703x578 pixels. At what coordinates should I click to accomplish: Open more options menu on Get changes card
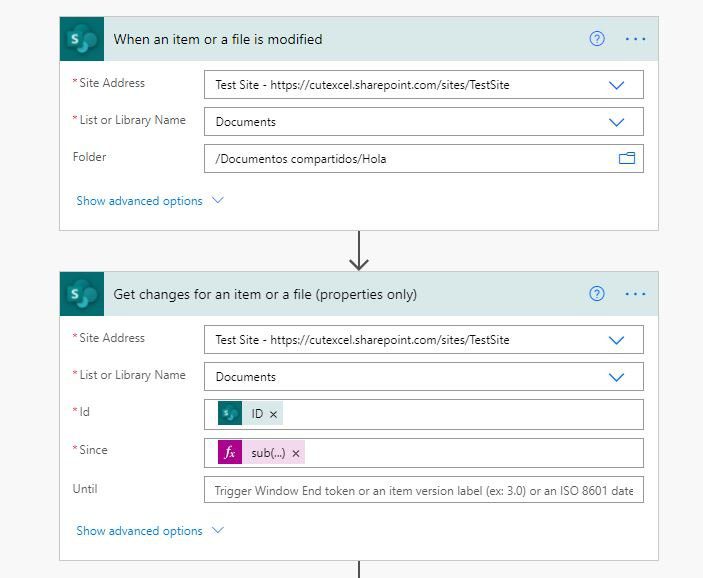tap(635, 294)
